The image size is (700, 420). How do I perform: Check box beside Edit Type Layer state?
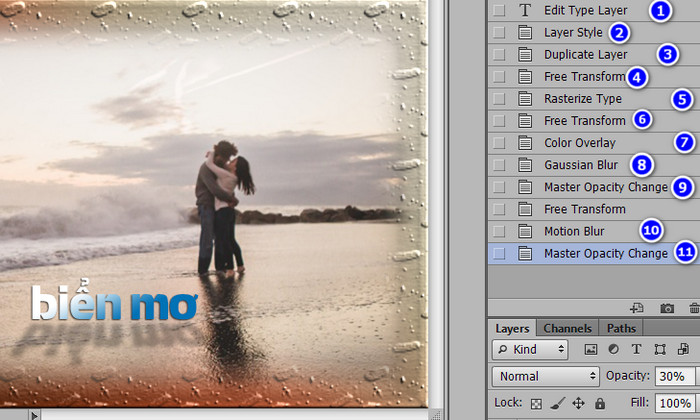(x=499, y=10)
